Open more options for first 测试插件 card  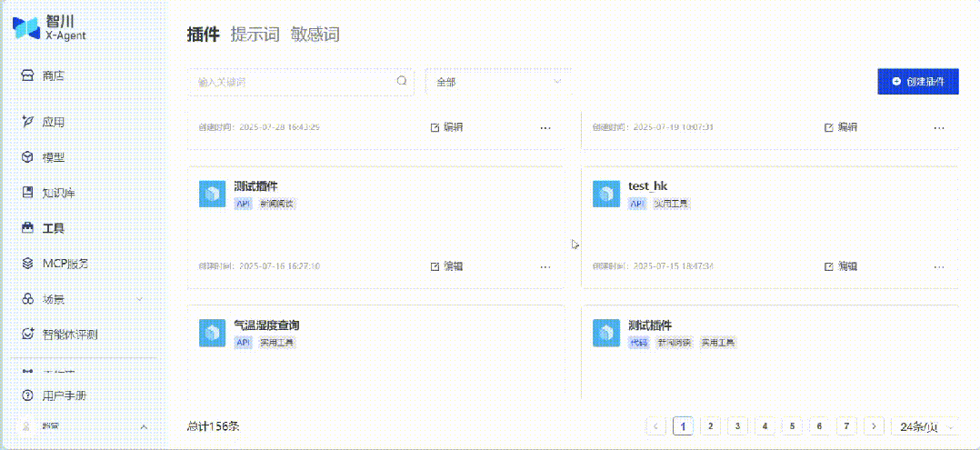pyautogui.click(x=545, y=266)
